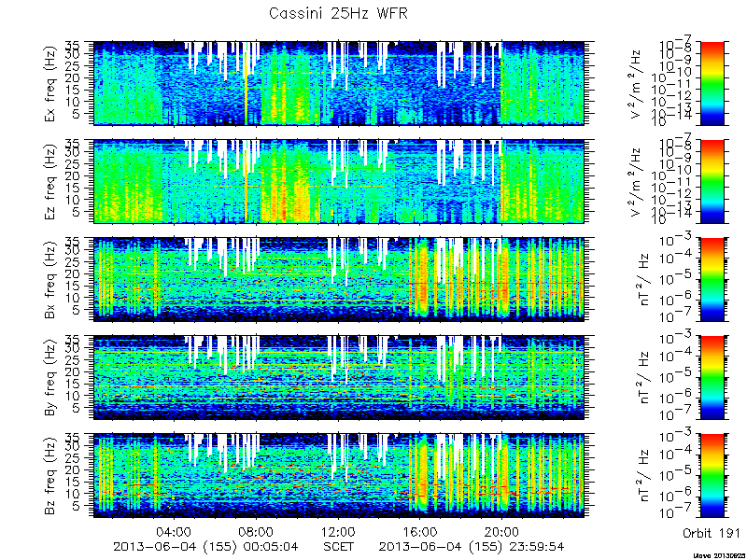Viewport: 747px width, 560px height.
Task: Click the nT²/Hz unit label beside Bz
Action: [x=644, y=476]
